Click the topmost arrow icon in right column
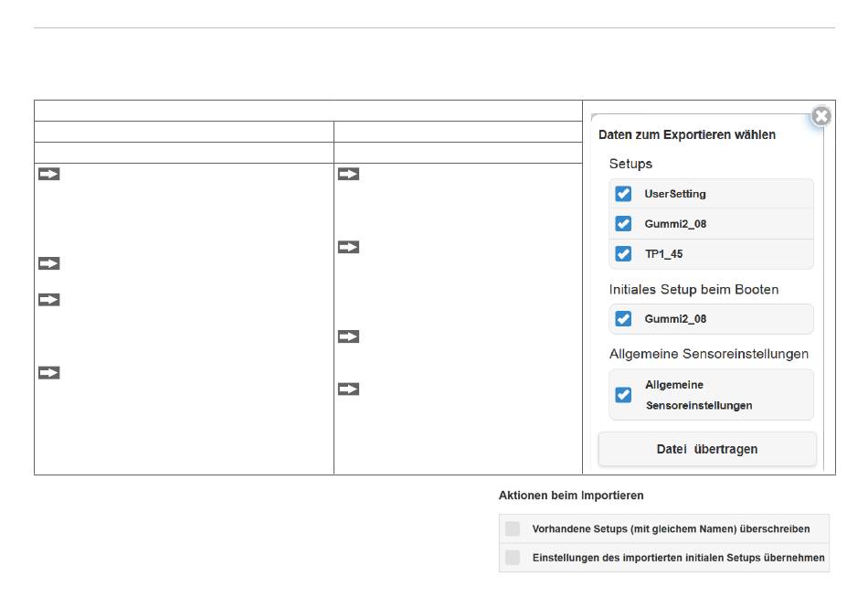Screen dimensions: 868x608 pyautogui.click(x=348, y=174)
